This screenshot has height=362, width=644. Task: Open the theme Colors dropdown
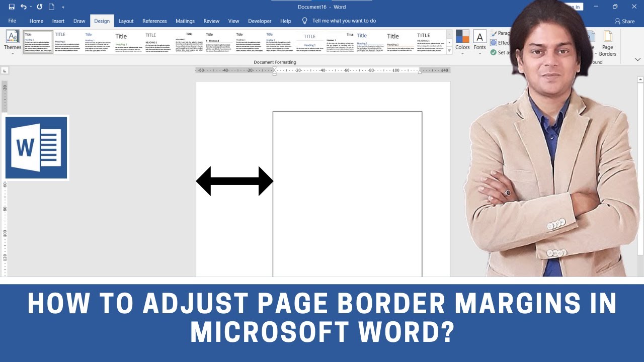coord(462,42)
